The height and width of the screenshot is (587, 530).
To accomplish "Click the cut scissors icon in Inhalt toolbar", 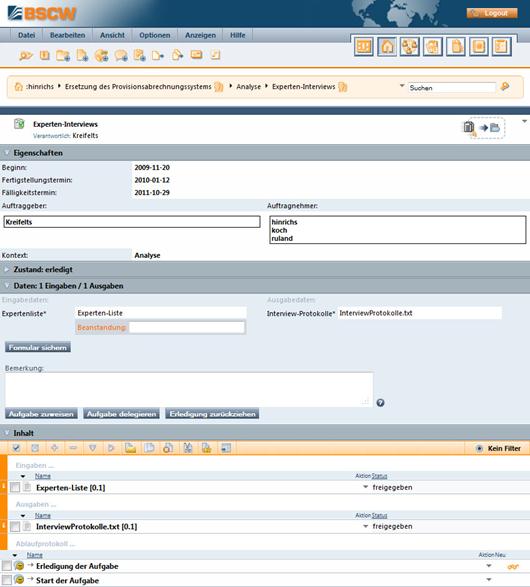I will pos(188,448).
